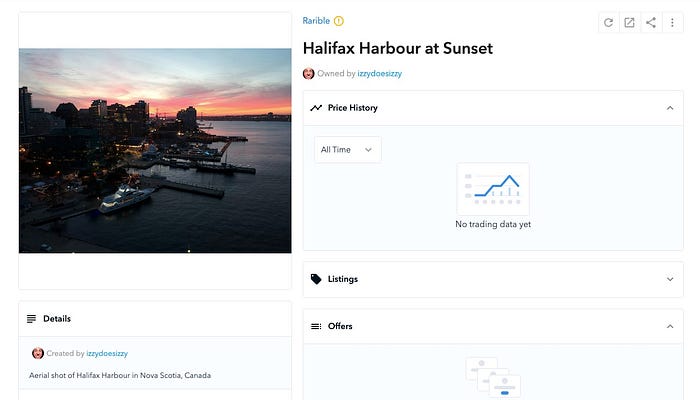700x400 pixels.
Task: Click the Offers list icon
Action: 316,326
